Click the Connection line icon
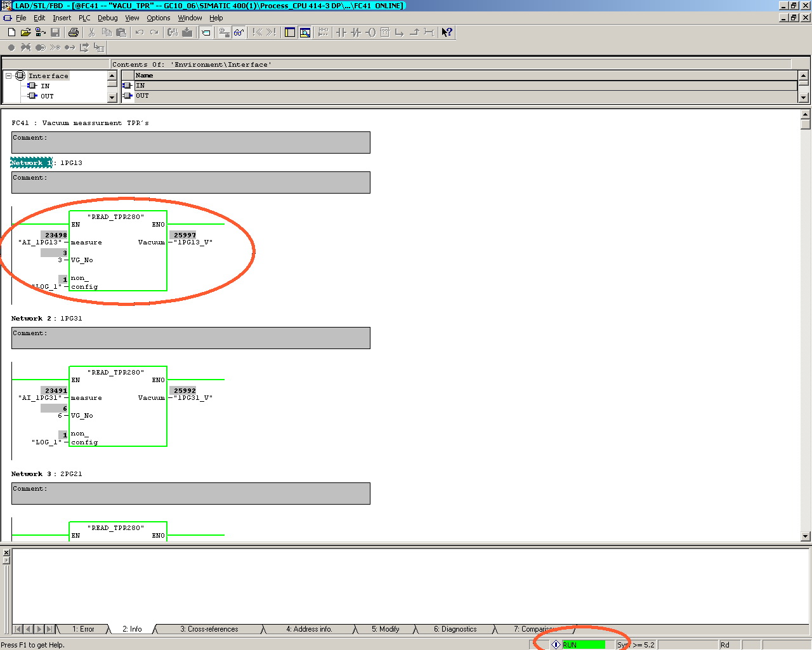Image resolution: width=812 pixels, height=650 pixels. pos(429,32)
